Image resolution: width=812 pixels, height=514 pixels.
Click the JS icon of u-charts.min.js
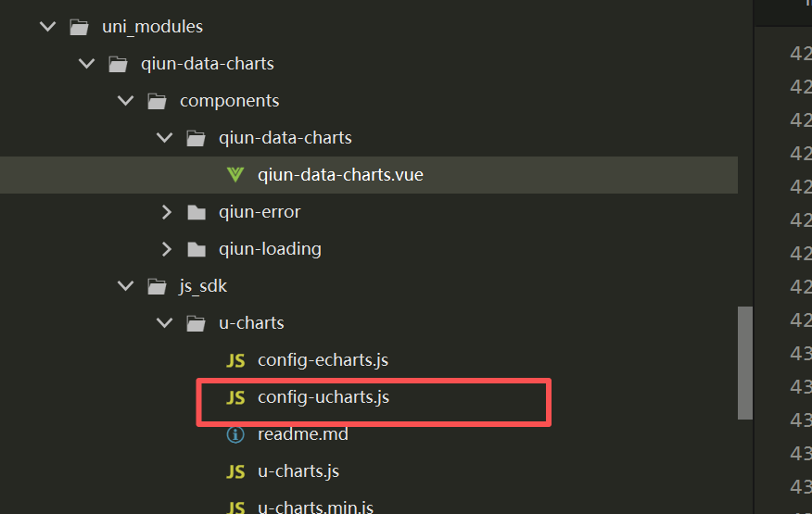tap(235, 508)
